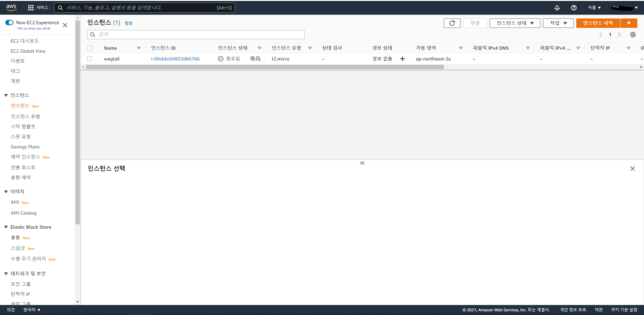Sort by 인스턴스 상태 column arrow
Viewport: 644px width, 315px height.
[260, 48]
